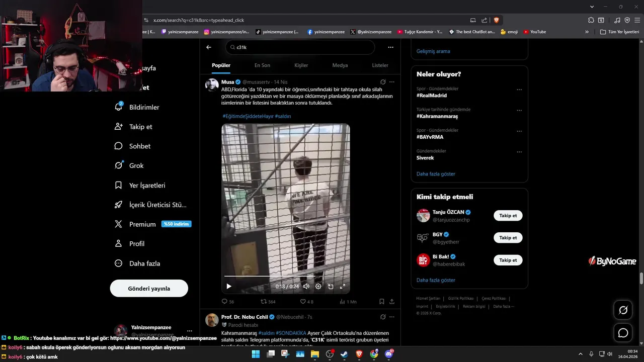Open Gelişmiş arama link
This screenshot has height=362, width=644.
point(433,51)
